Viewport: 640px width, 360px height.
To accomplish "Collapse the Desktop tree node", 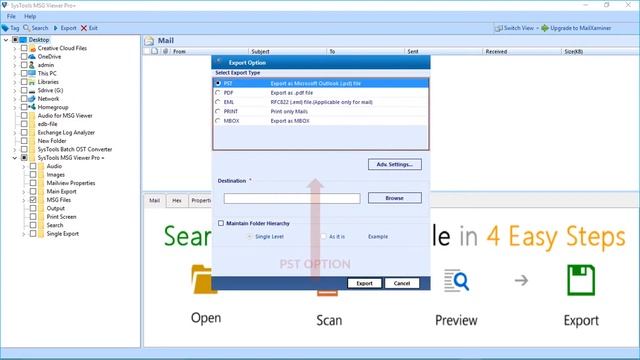I will coord(6,40).
